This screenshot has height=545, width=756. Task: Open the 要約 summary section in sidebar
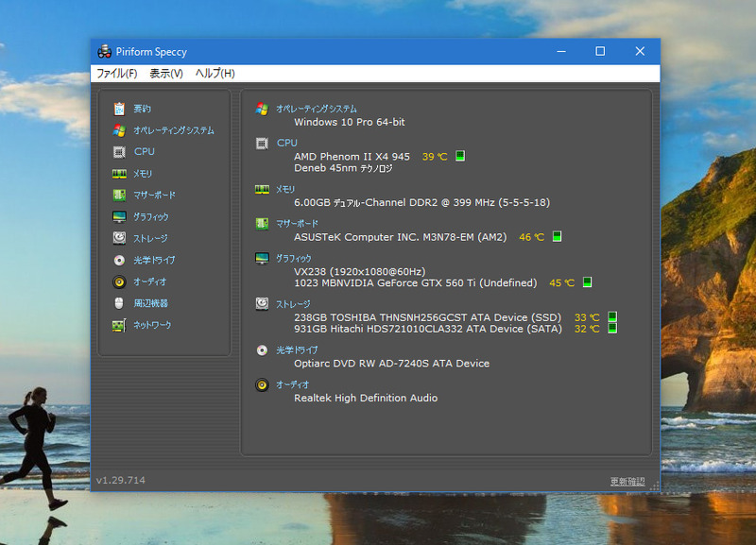pos(142,109)
